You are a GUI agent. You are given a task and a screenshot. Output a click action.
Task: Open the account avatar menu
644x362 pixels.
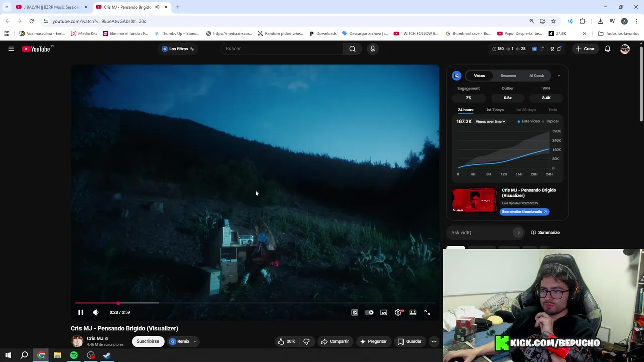tap(625, 49)
